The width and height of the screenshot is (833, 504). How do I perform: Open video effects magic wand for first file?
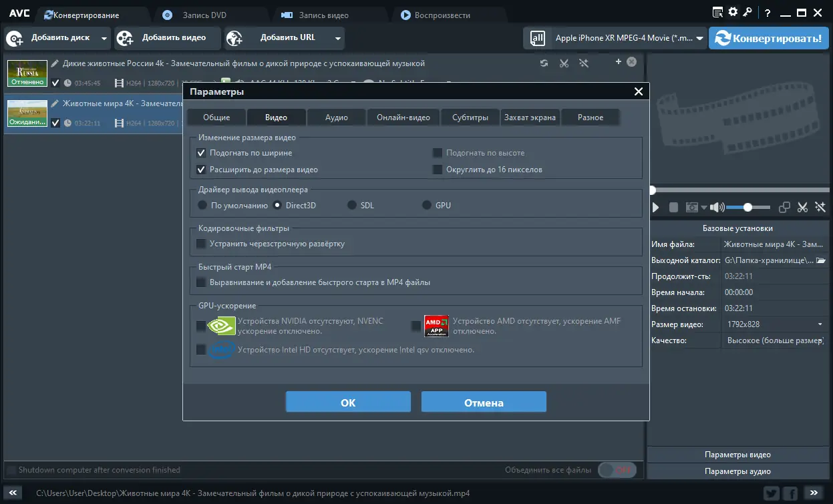pyautogui.click(x=584, y=61)
